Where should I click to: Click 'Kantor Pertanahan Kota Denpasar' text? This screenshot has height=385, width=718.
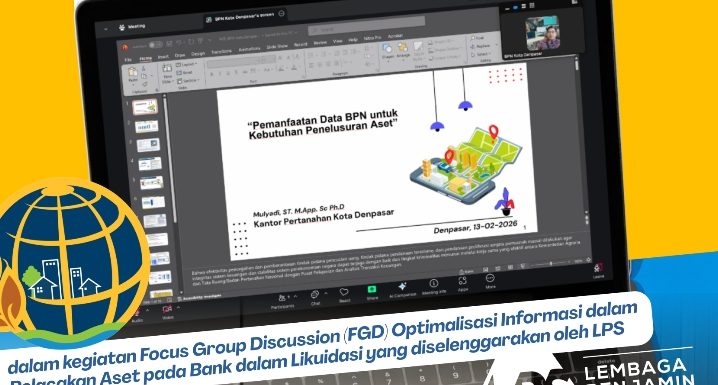323,218
